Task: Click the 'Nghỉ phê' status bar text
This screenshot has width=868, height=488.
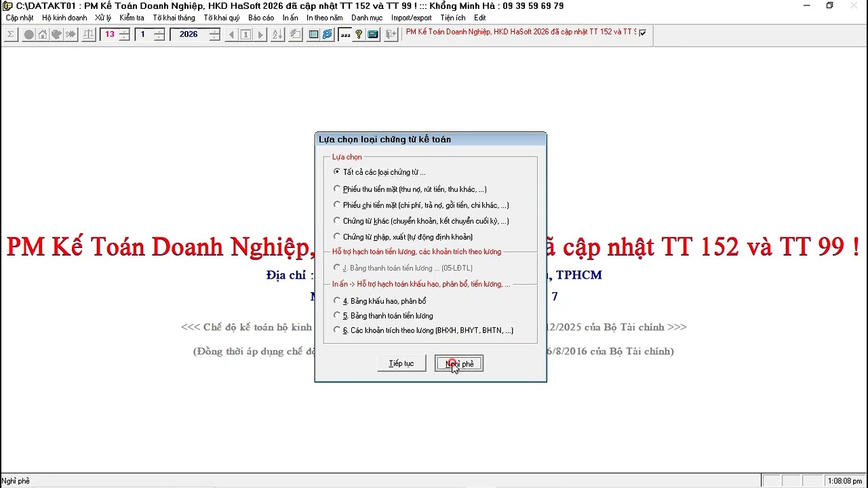Action: [x=16, y=481]
